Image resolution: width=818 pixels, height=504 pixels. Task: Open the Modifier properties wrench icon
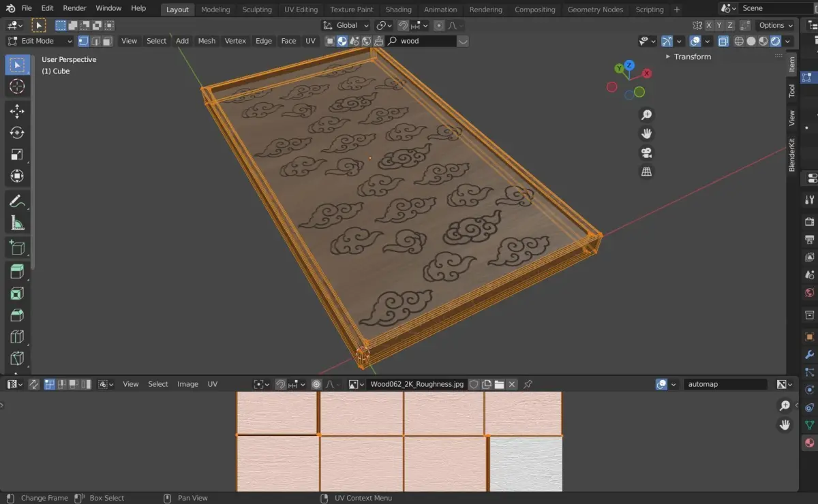810,355
